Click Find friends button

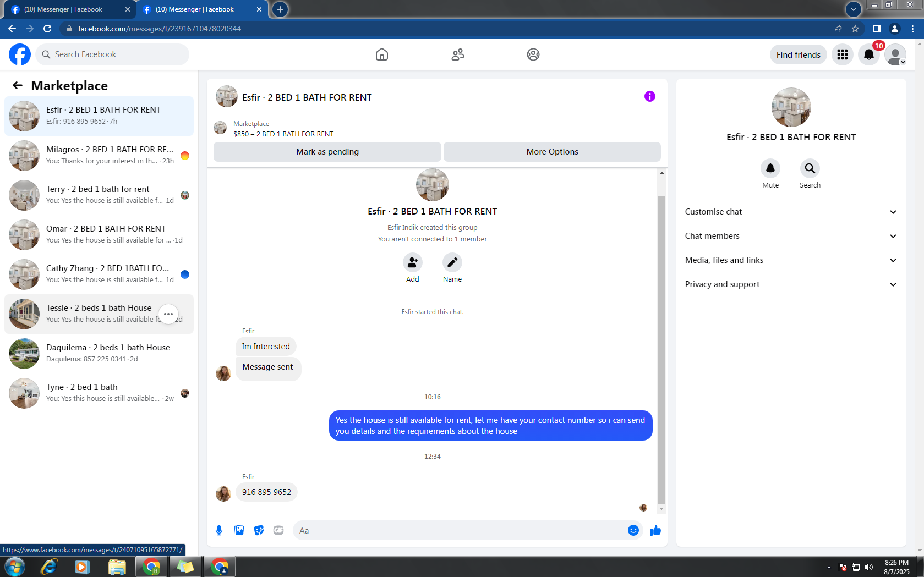[798, 54]
